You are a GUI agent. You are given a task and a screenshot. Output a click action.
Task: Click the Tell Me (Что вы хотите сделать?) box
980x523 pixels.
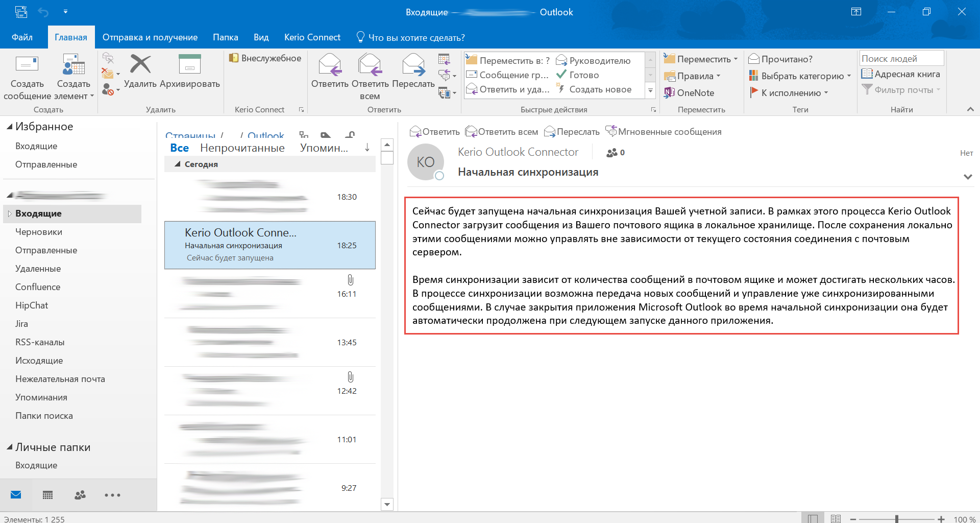[x=411, y=37]
